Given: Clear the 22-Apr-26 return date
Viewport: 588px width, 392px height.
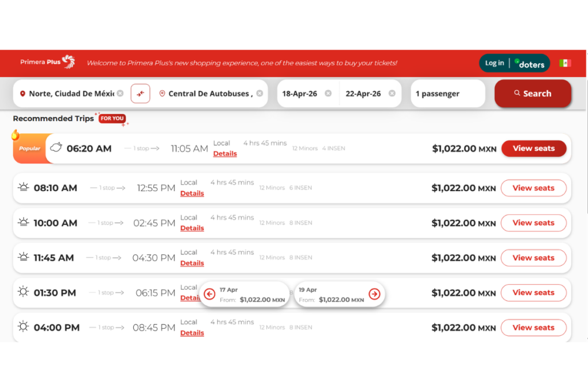Looking at the screenshot, I should point(392,94).
